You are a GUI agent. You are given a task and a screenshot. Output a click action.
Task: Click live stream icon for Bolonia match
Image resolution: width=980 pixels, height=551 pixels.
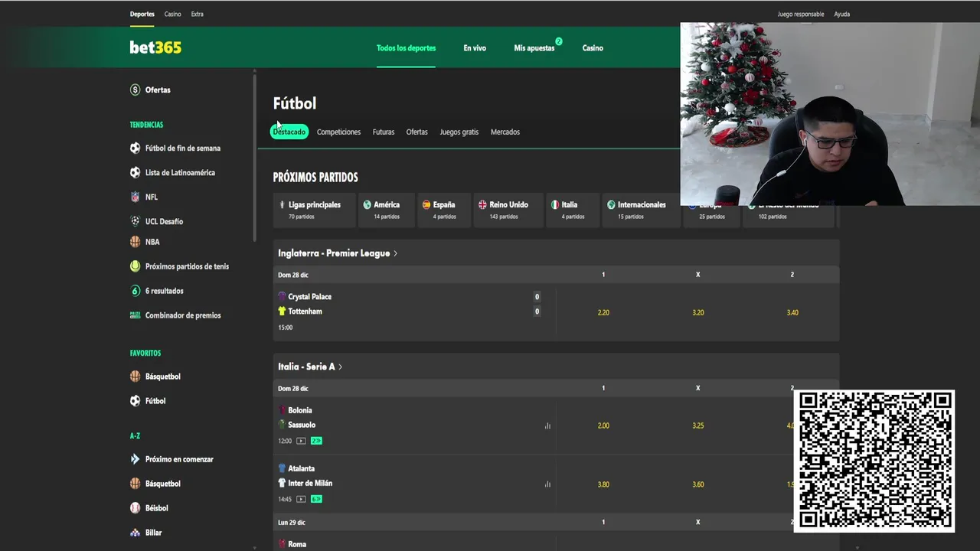pyautogui.click(x=301, y=441)
